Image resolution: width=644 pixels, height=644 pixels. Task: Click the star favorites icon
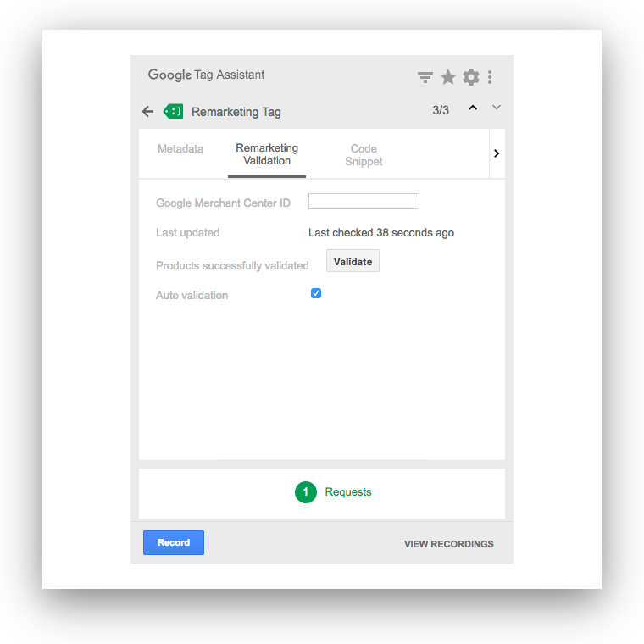(x=448, y=77)
